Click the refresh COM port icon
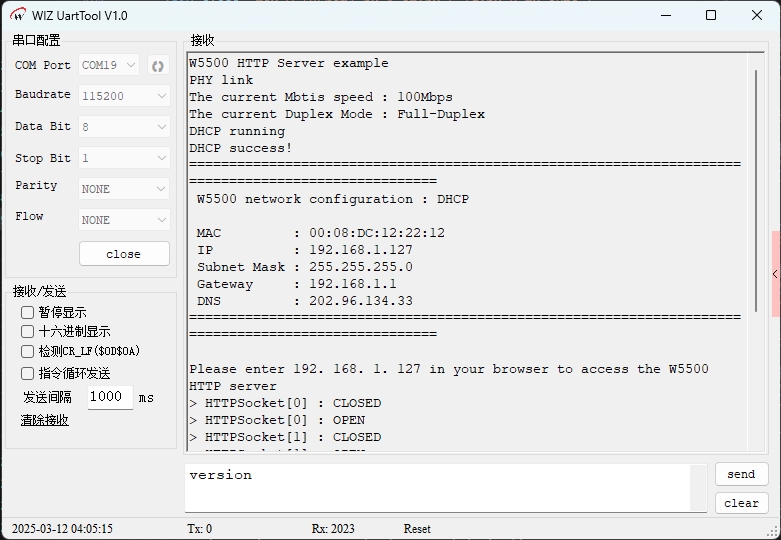 coord(157,66)
